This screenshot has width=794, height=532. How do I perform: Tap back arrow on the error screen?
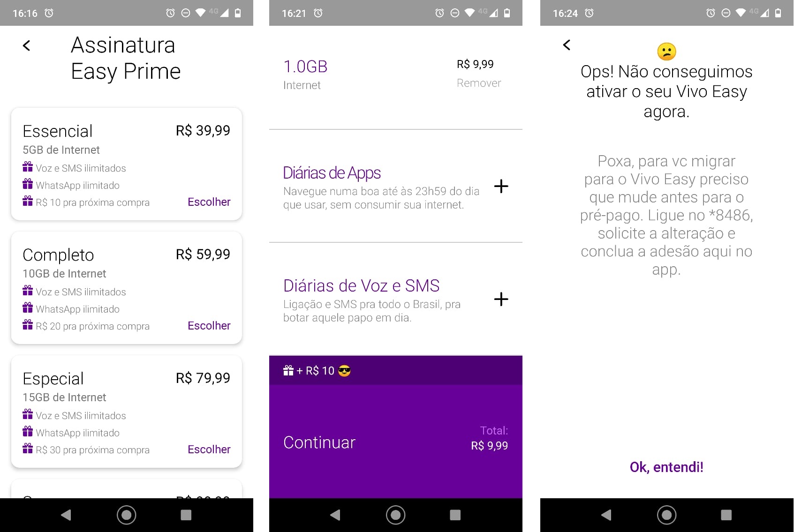(567, 45)
